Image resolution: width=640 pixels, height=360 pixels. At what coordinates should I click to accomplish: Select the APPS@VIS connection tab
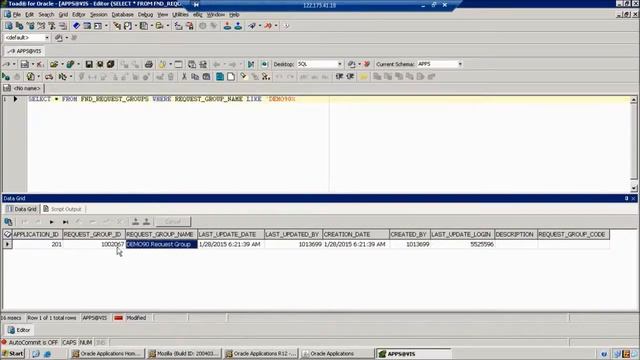pos(24,51)
